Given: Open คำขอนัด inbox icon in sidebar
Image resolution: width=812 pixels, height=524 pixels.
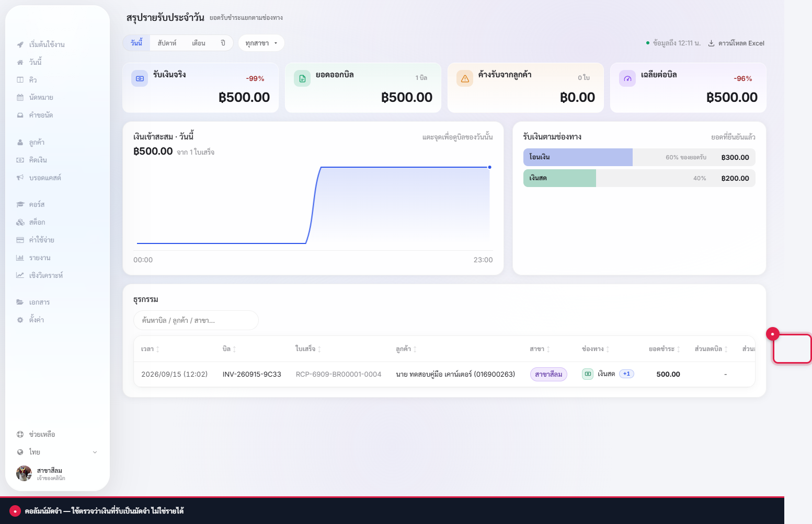Looking at the screenshot, I should click(x=20, y=115).
